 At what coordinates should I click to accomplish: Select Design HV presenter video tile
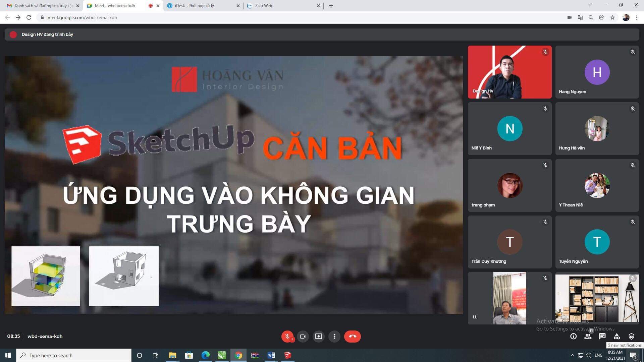coord(509,72)
